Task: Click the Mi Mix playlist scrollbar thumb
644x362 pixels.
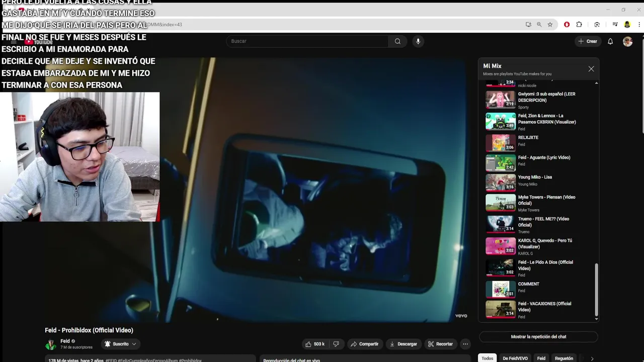Action: tap(597, 289)
